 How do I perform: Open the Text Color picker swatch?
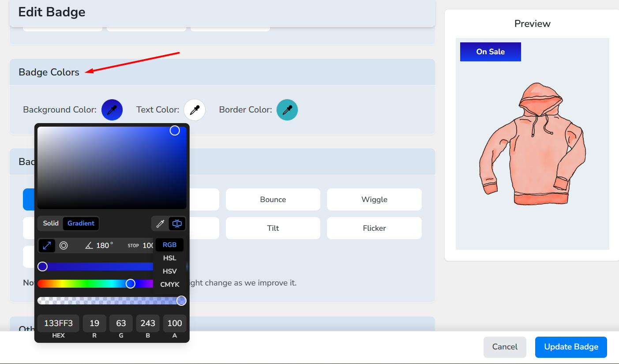click(195, 110)
